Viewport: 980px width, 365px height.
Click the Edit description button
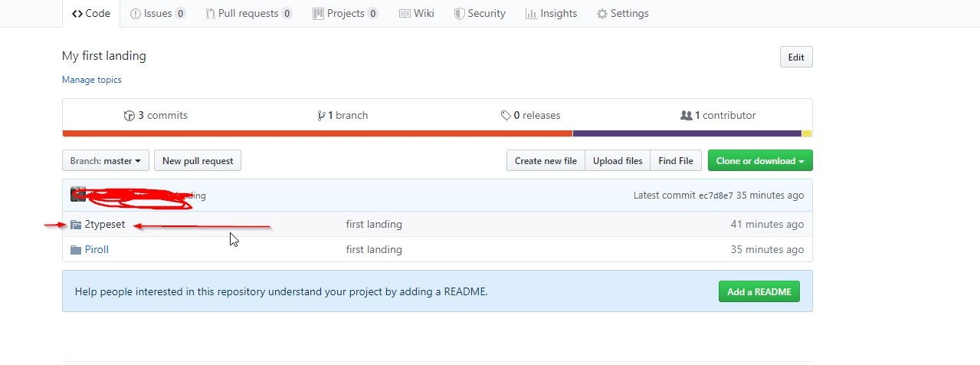[796, 57]
